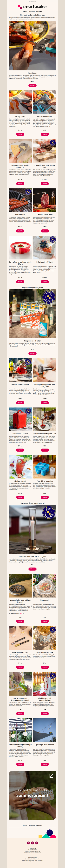The height and width of the screenshot is (868, 65).
Task: Click the Köp nu button under Kloknäckare
Action: (32, 86)
